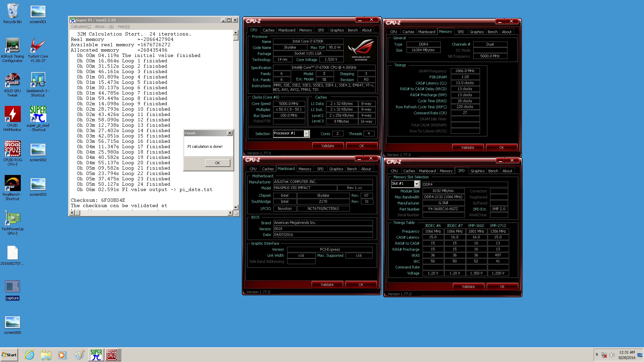Open Windows Explorer folder in taskbar
The image size is (644, 362).
46,355
